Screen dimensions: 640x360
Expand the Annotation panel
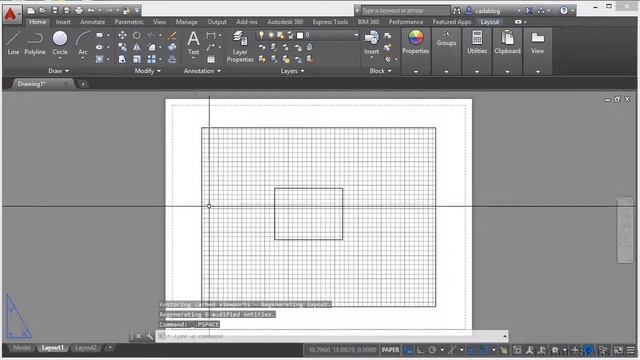(202, 71)
